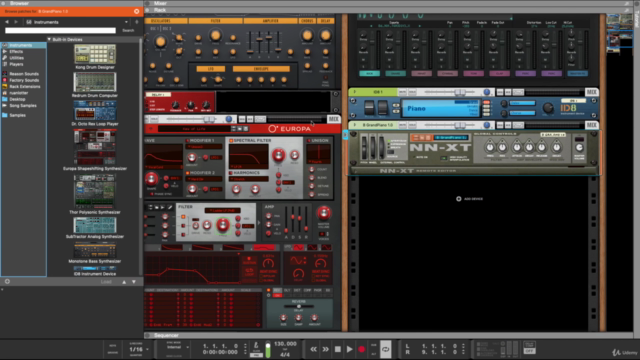This screenshot has height=360, width=640.
Task: Collapse the ID8 1 device strip
Action: coord(355,92)
